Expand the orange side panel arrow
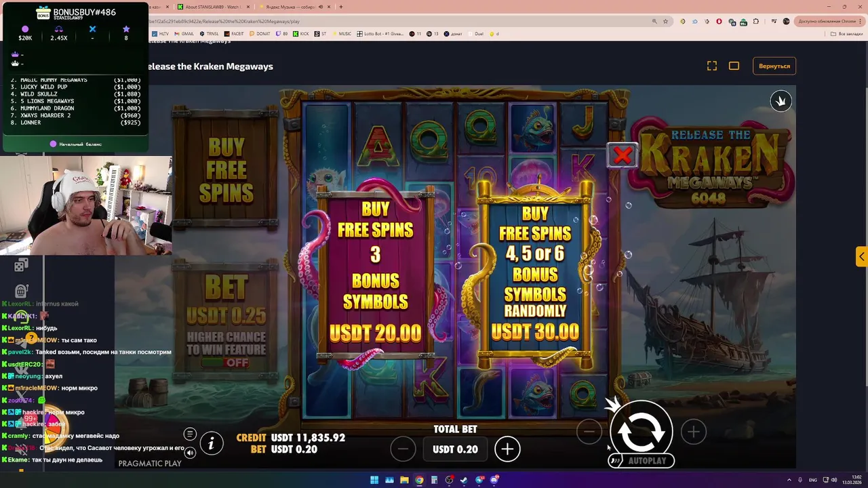The width and height of the screenshot is (868, 488). (861, 257)
